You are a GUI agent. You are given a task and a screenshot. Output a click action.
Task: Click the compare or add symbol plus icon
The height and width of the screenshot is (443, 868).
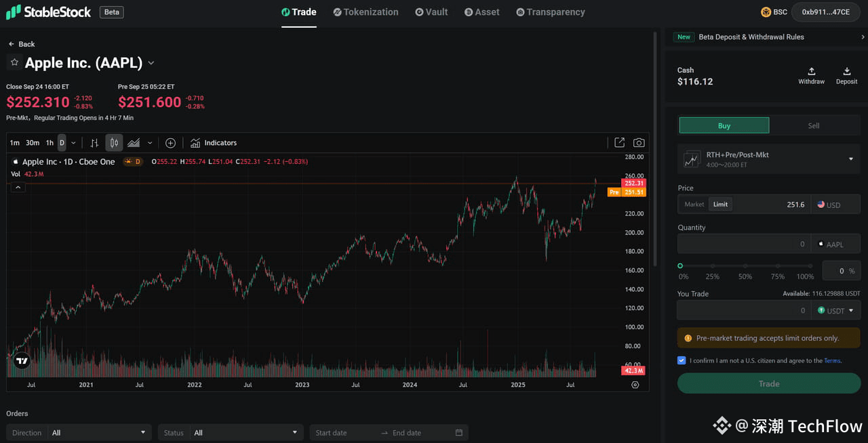(170, 143)
